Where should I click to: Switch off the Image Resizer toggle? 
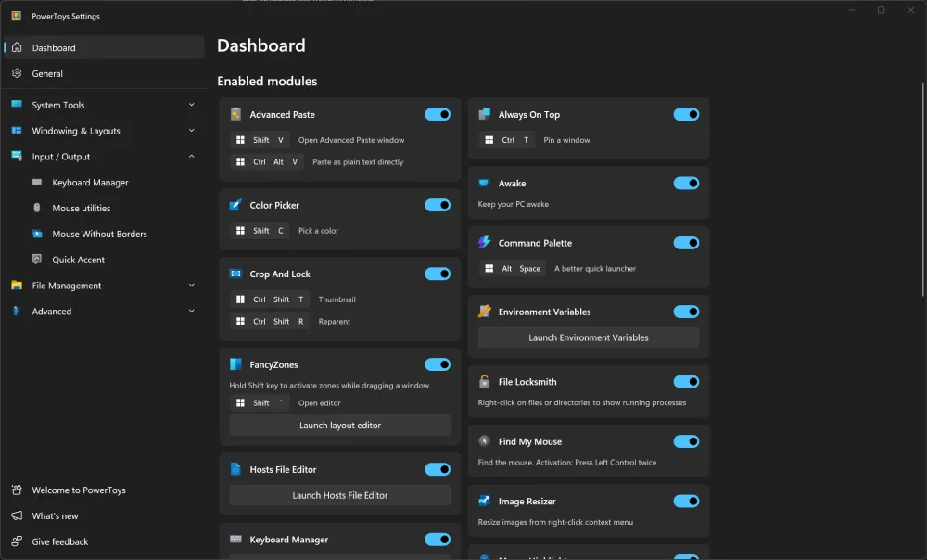686,501
